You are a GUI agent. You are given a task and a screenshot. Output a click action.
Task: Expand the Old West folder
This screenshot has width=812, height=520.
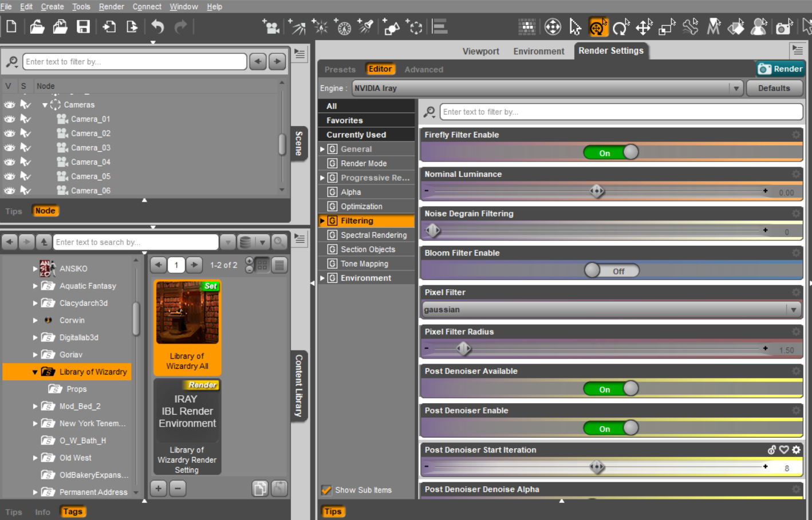tap(35, 458)
